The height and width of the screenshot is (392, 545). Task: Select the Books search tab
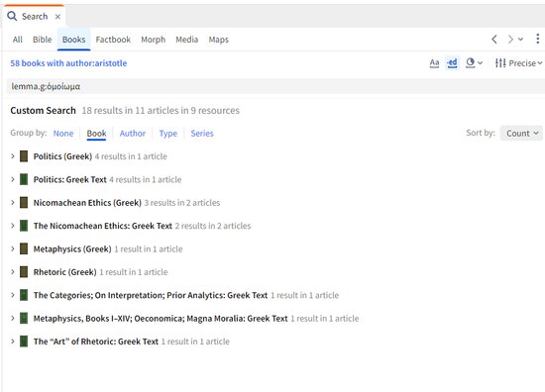[x=73, y=40]
